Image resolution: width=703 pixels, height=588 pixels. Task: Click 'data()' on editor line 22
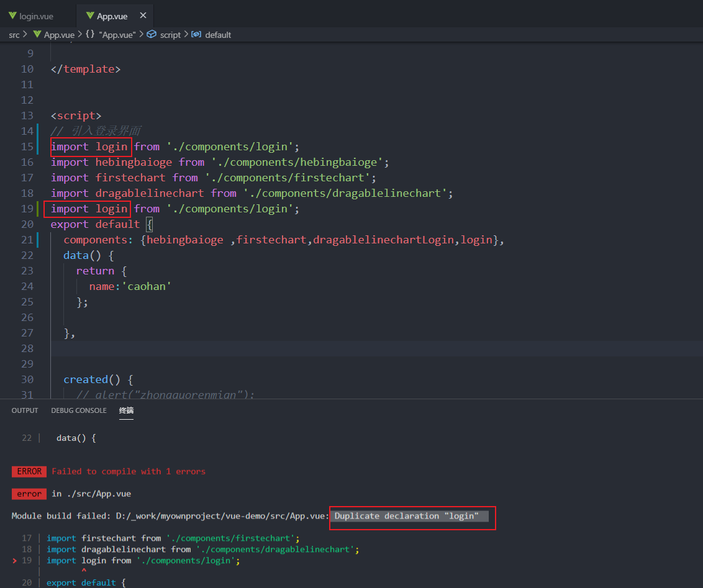tap(82, 255)
